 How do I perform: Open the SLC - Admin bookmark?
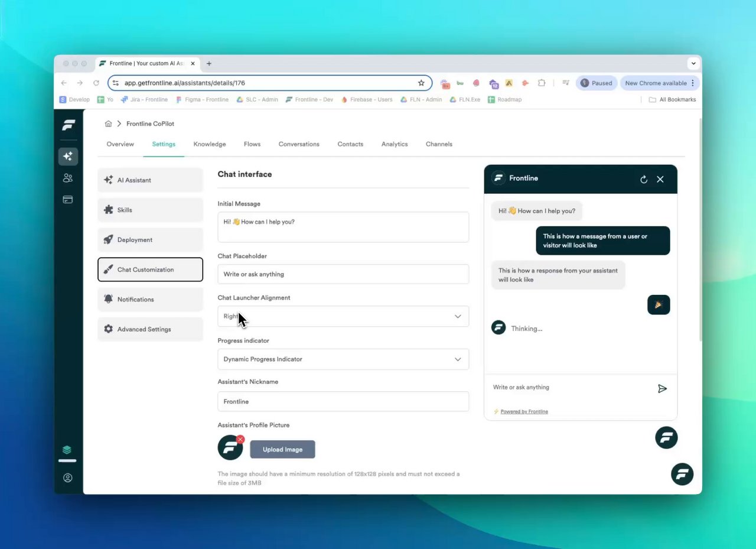pos(257,100)
